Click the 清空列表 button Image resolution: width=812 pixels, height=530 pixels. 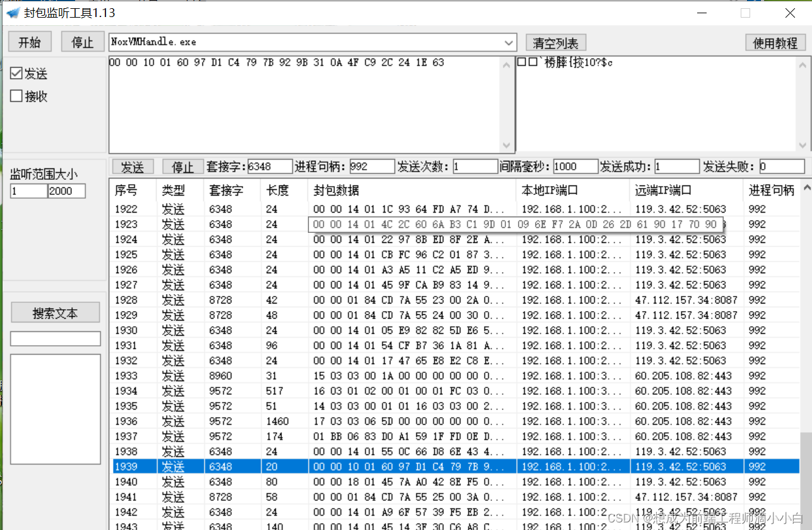pos(555,42)
